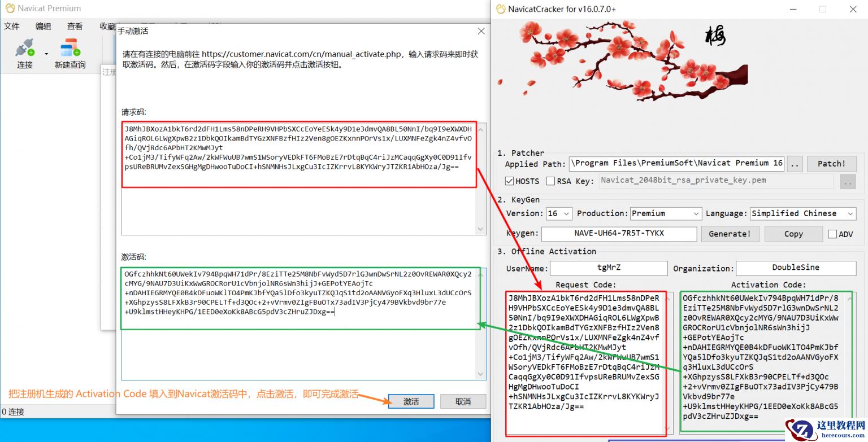Open the 查看 menu
868x442 pixels.
point(75,26)
